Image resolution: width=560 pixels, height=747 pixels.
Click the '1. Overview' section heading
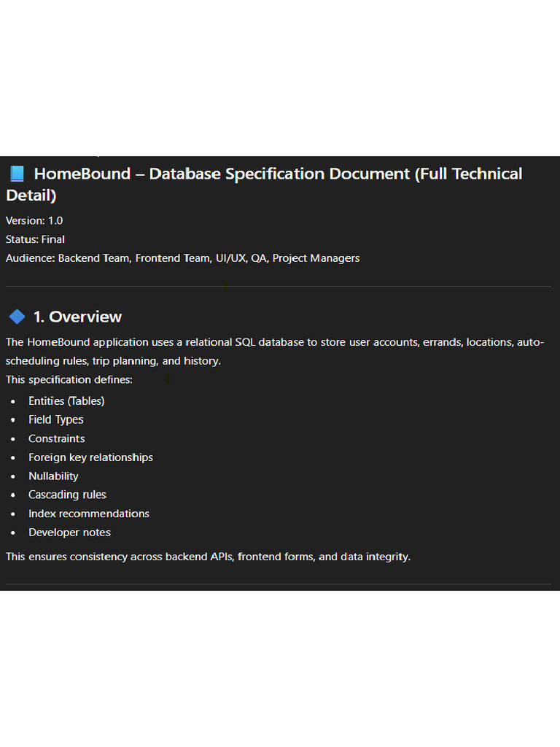tap(77, 317)
